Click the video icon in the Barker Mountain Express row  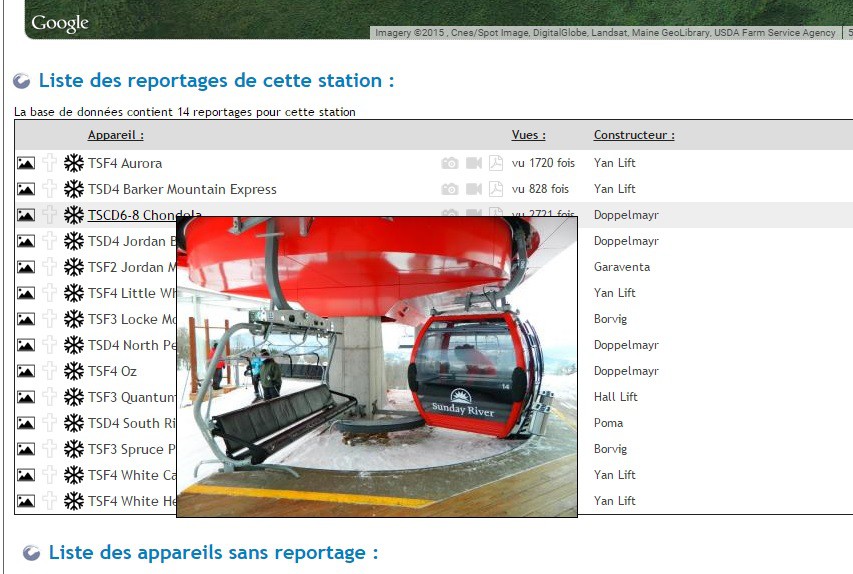click(474, 189)
